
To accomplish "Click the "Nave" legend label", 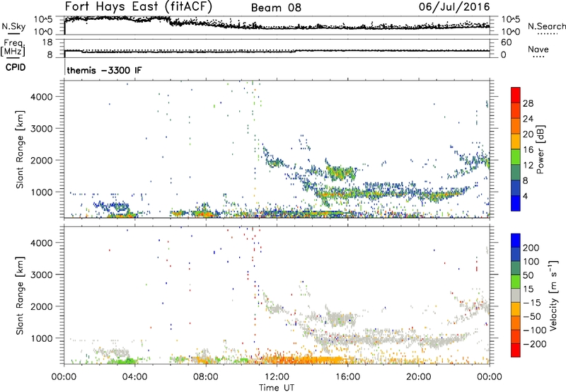I will (538, 49).
